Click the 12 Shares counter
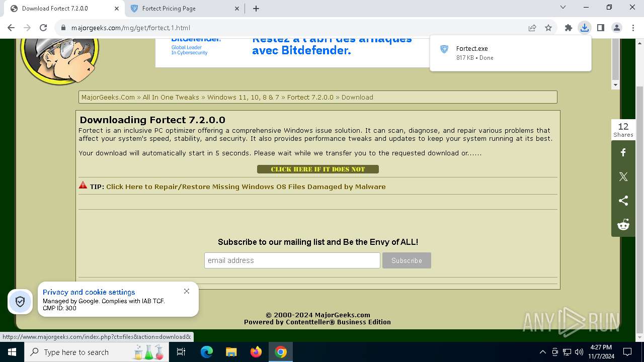The height and width of the screenshot is (362, 644). 623,130
